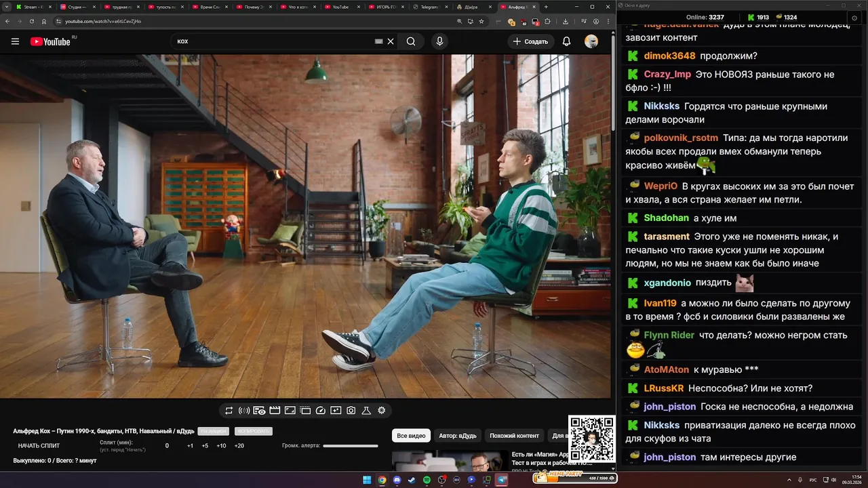
Task: Open the YouTube hamburger guide menu
Action: [15, 41]
